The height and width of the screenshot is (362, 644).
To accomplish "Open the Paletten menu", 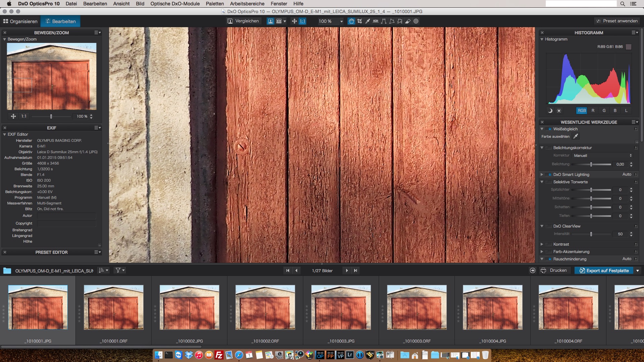I will tap(215, 4).
